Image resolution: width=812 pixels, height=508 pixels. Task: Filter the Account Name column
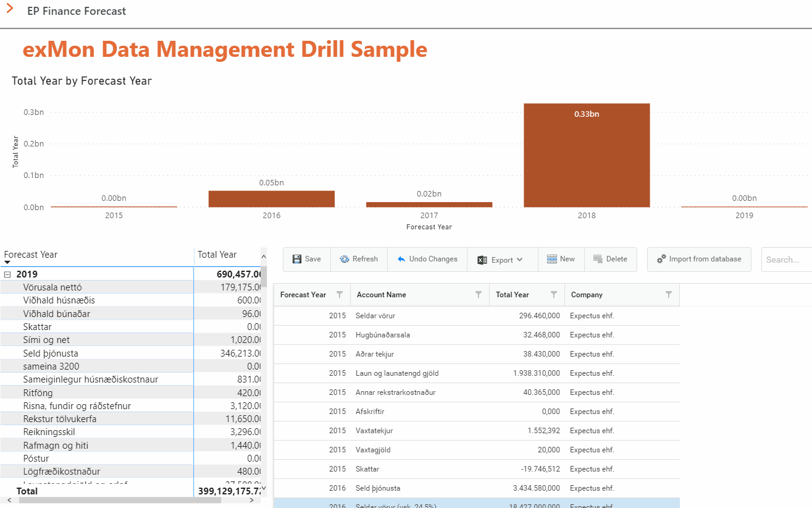[479, 295]
